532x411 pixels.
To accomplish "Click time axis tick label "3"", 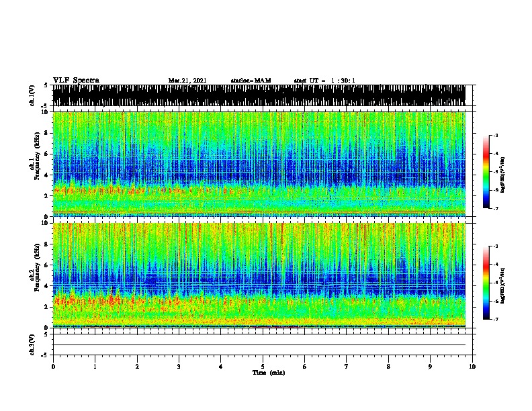I will [x=179, y=367].
